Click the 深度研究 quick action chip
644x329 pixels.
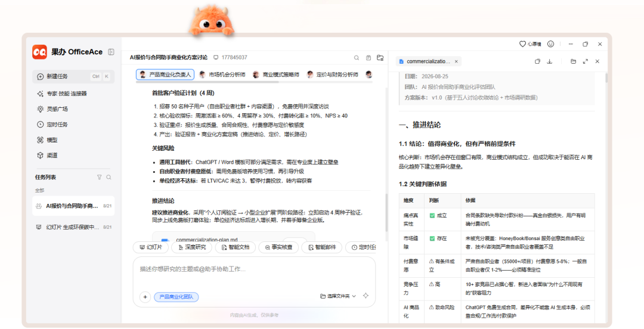(x=192, y=247)
